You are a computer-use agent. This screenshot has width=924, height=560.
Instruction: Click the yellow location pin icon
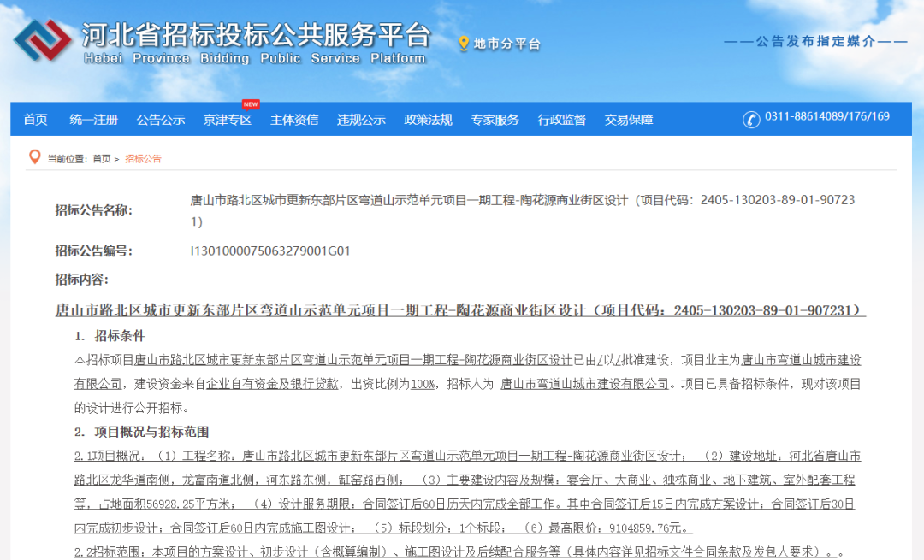coord(464,44)
